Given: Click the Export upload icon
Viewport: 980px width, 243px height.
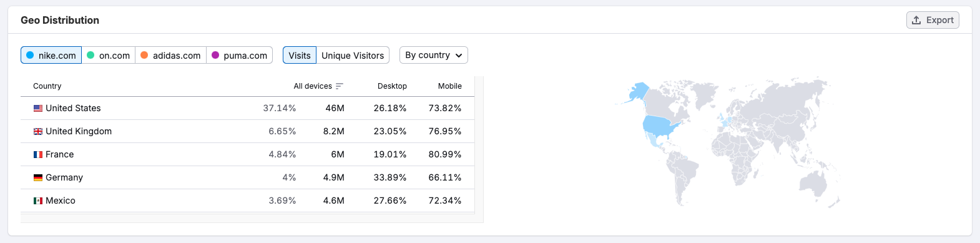Looking at the screenshot, I should click(x=916, y=20).
